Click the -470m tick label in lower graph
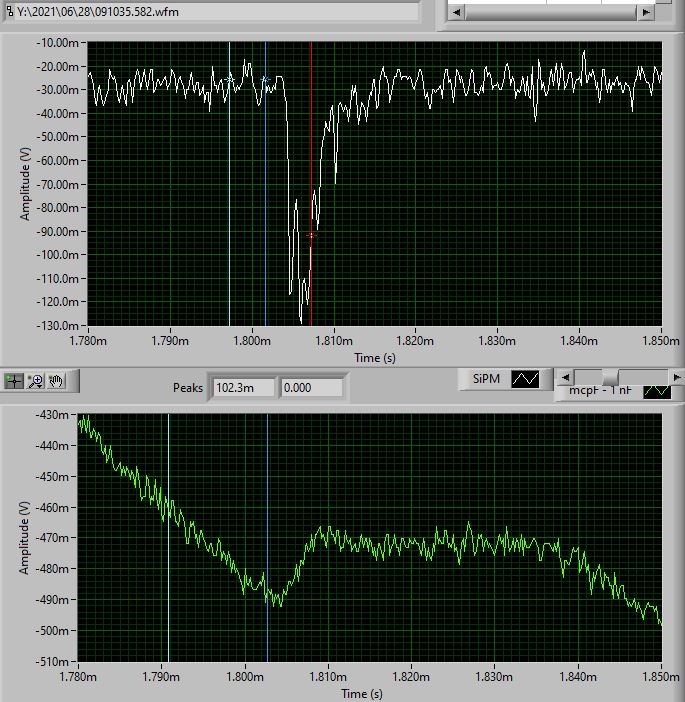Viewport: 685px width, 702px height. pos(52,538)
